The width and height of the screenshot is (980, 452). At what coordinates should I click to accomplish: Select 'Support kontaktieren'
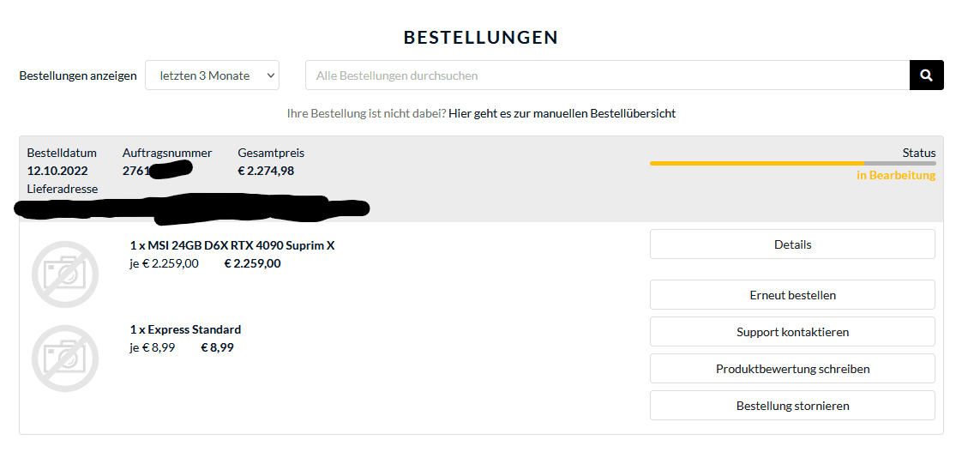[x=792, y=332]
